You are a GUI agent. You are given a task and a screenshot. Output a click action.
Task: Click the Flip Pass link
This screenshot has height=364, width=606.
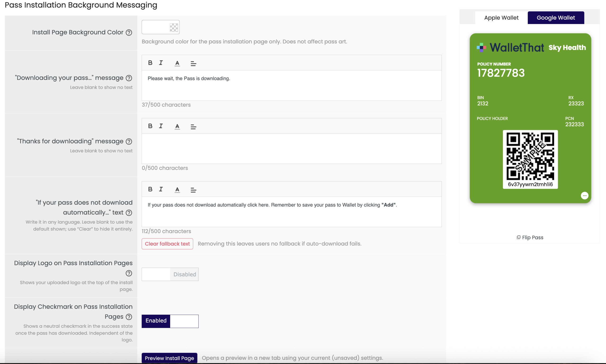tap(530, 237)
